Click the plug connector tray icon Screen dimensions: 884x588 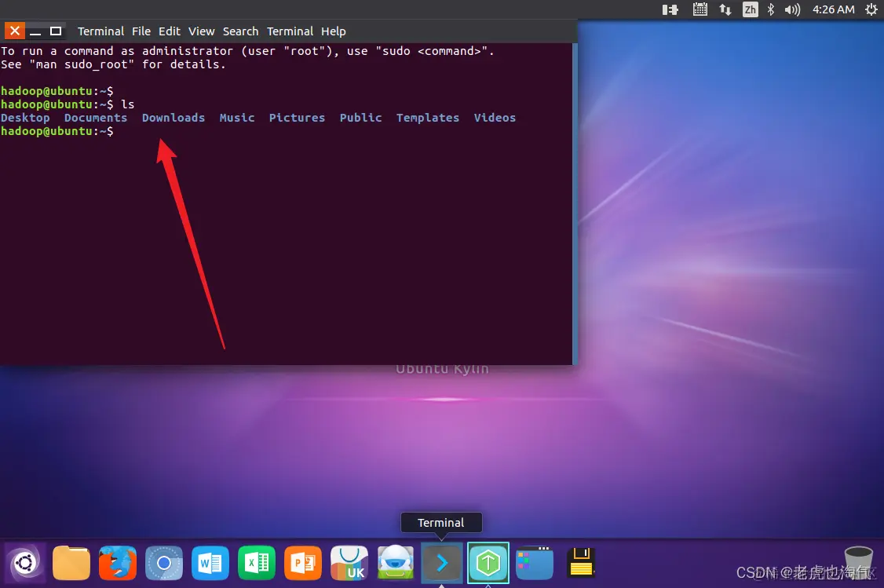(670, 9)
